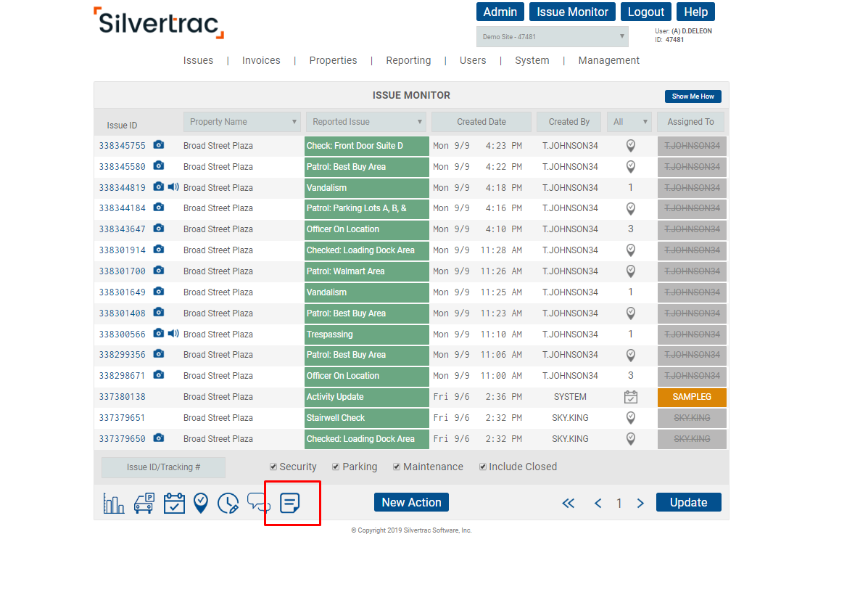Viewport: 868px width, 595px height.
Task: Click the chat bubbles messaging icon
Action: (x=258, y=501)
